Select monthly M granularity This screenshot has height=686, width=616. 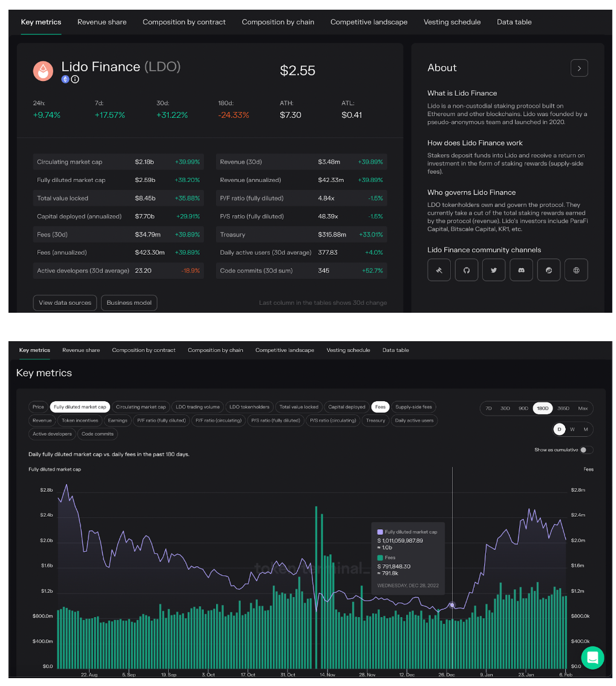[585, 429]
